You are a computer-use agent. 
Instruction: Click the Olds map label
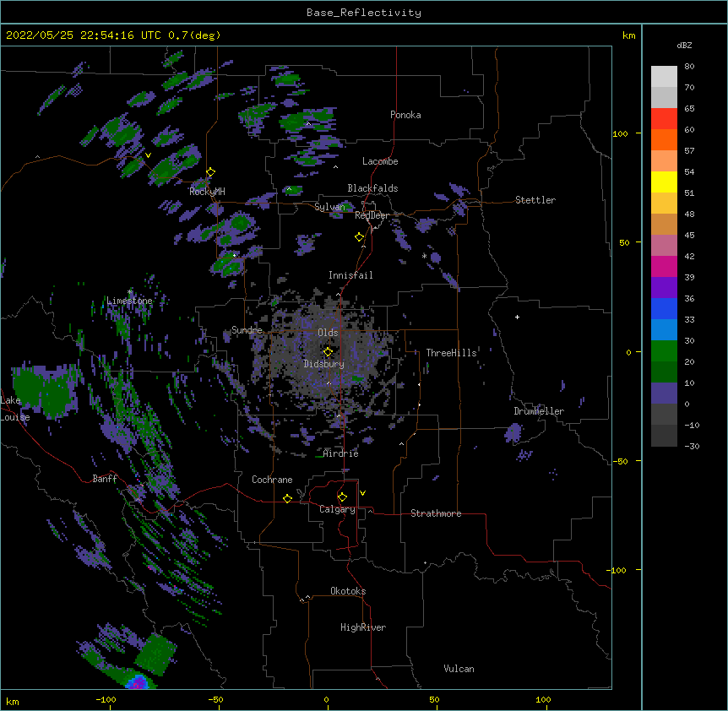coord(328,333)
